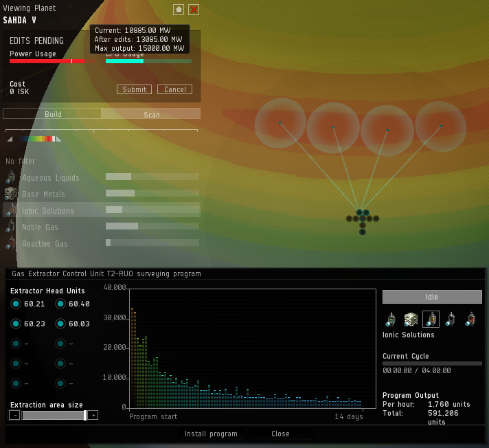
Task: Submit the pending edits
Action: [134, 89]
